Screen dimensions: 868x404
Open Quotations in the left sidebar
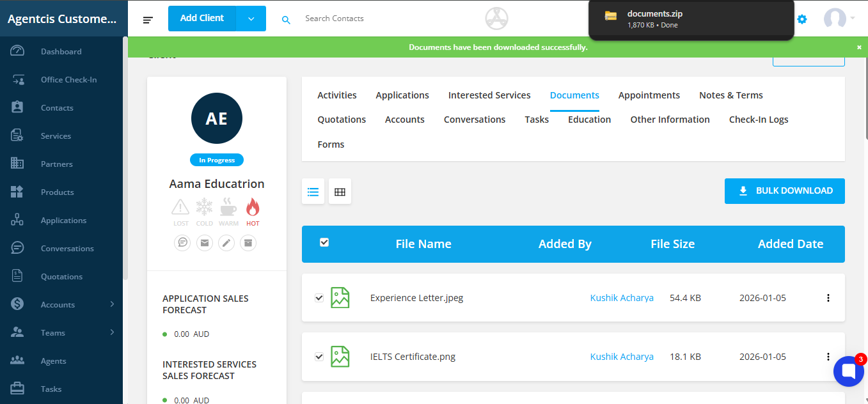coord(61,277)
